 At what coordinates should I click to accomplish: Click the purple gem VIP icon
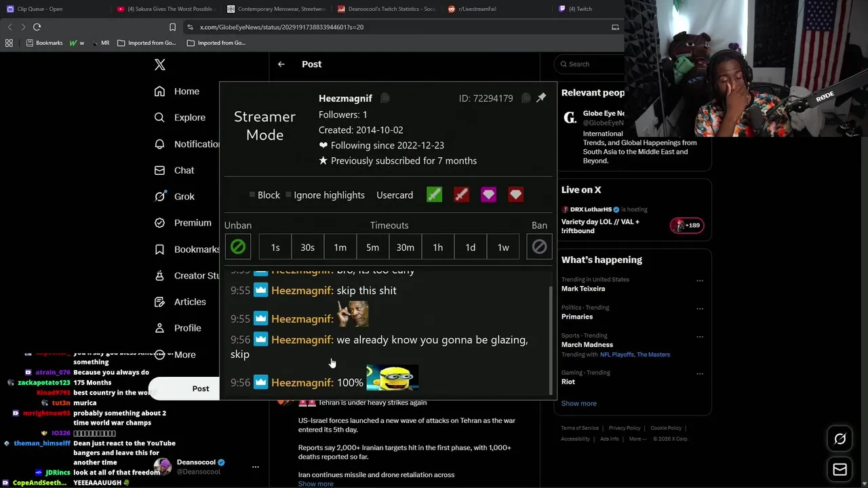pos(488,195)
